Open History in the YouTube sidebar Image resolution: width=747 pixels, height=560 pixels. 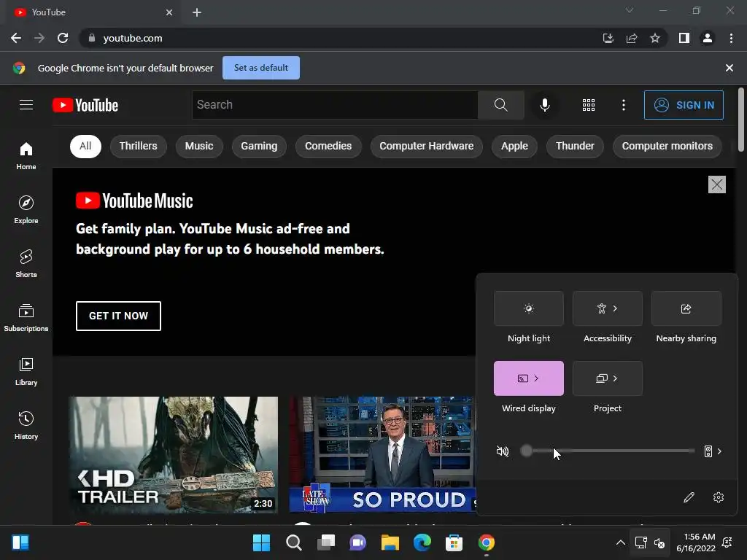pyautogui.click(x=26, y=425)
